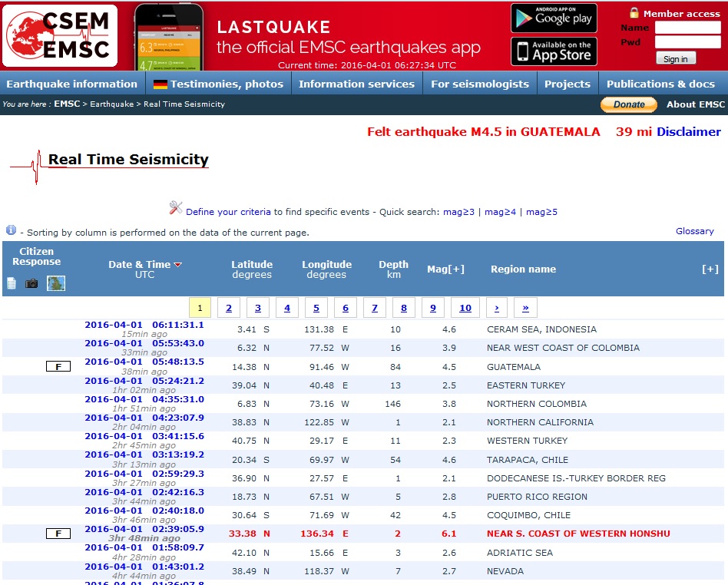Click the map icon in table header
The image size is (728, 585).
(x=56, y=283)
